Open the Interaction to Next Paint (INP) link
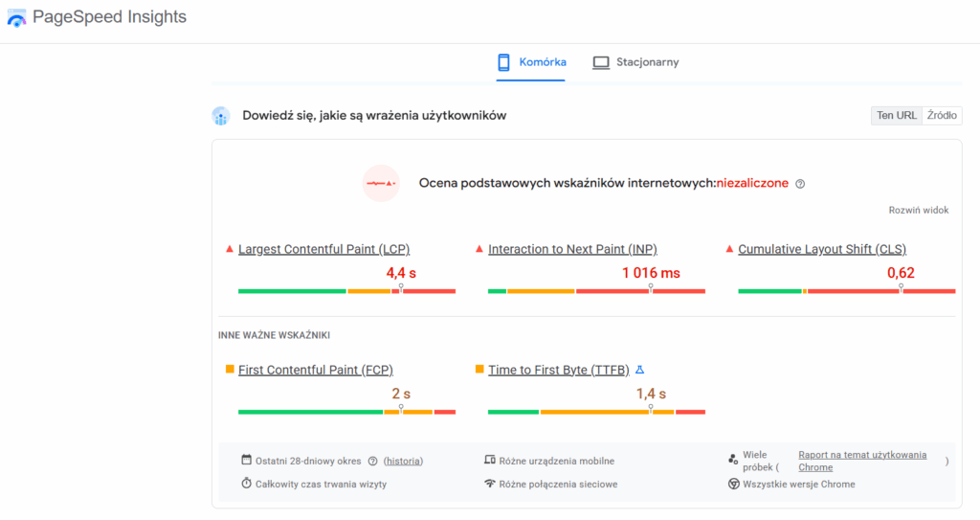The height and width of the screenshot is (520, 980). click(x=572, y=249)
